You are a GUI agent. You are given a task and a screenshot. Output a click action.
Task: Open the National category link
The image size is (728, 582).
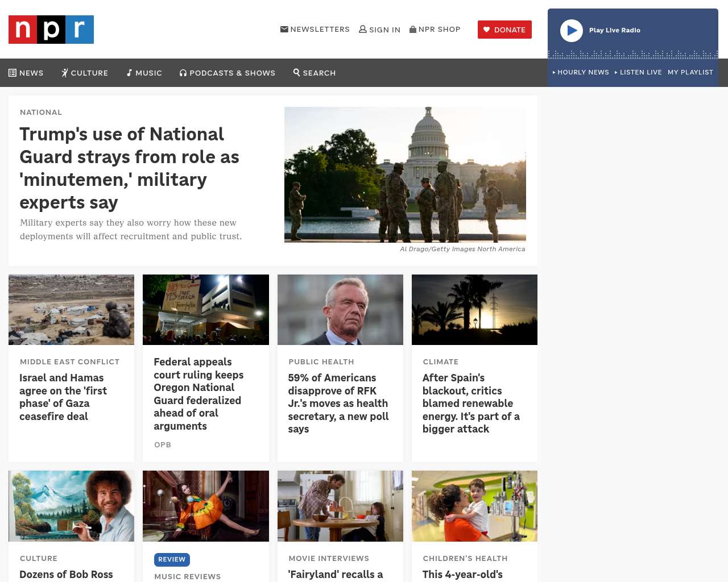(x=41, y=112)
